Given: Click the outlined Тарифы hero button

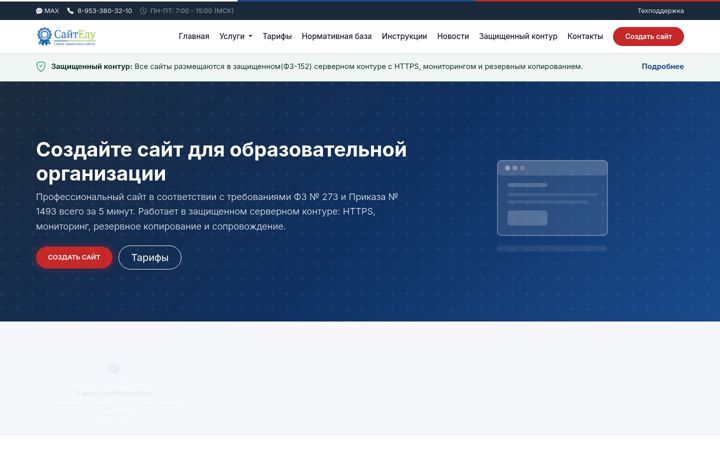Looking at the screenshot, I should [150, 258].
